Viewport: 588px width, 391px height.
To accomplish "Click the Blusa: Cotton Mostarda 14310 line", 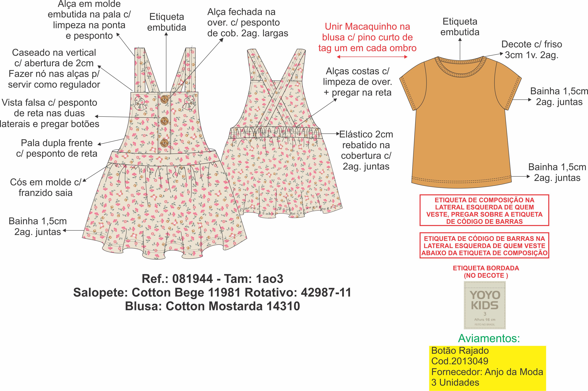I will pyautogui.click(x=212, y=306).
